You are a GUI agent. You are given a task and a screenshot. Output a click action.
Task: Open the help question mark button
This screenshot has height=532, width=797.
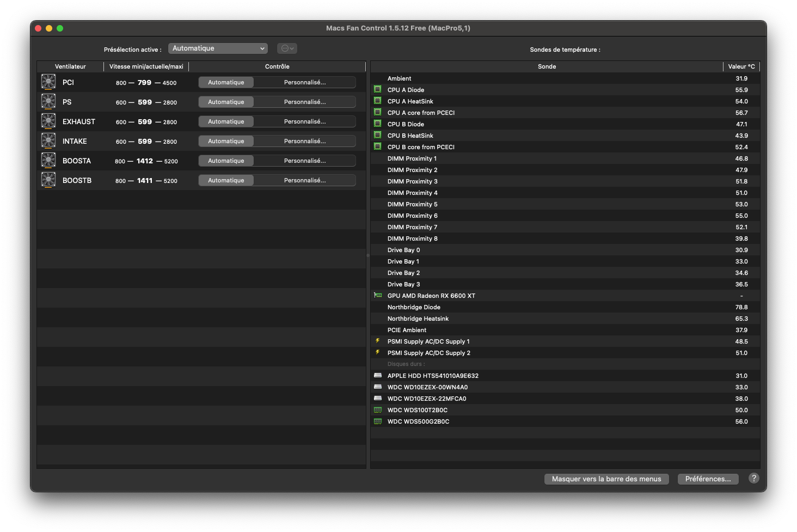[x=753, y=478]
